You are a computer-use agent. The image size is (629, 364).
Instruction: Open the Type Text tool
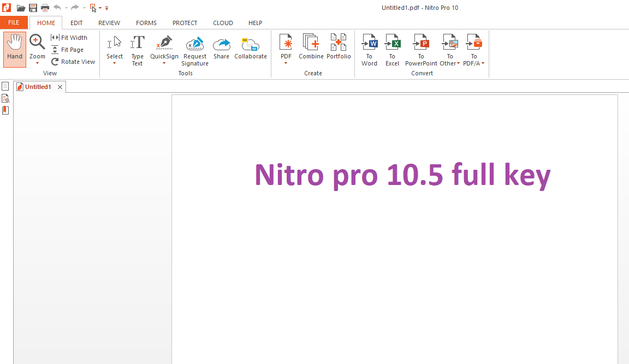coord(137,48)
